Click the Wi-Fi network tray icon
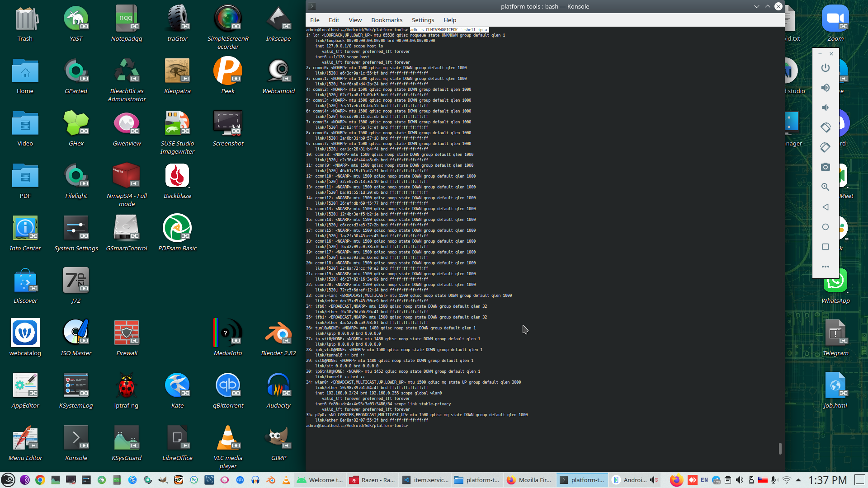868x488 pixels. pos(787,480)
